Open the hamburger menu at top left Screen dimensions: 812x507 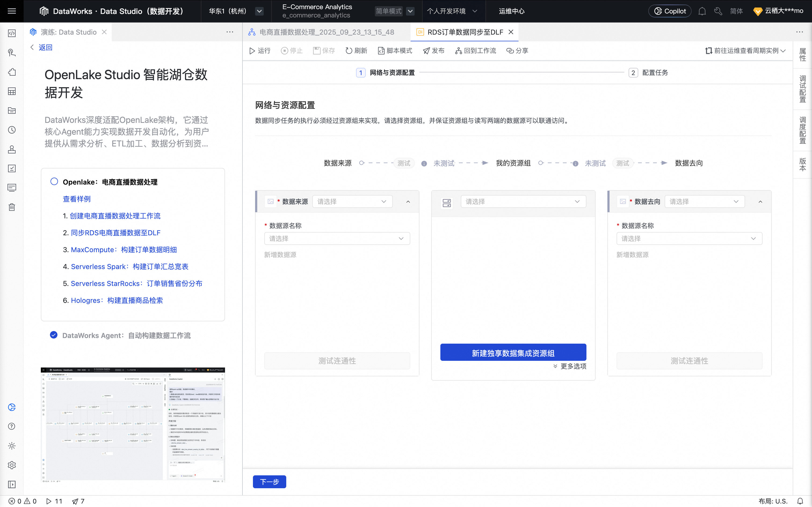[x=12, y=11]
